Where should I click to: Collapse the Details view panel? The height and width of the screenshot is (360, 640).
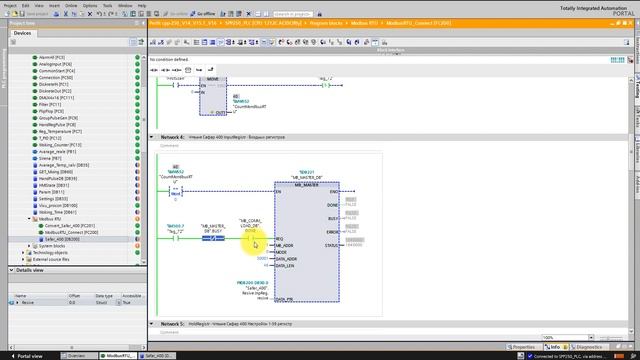point(11,270)
